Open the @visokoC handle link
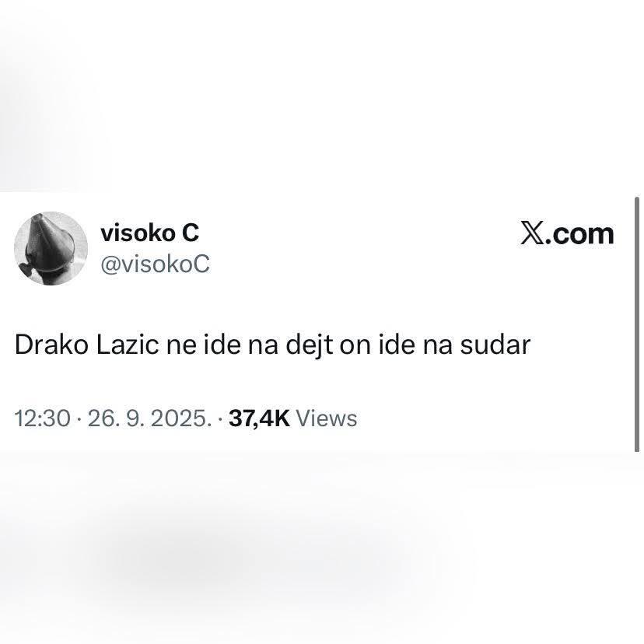644x644 pixels. coord(155,264)
